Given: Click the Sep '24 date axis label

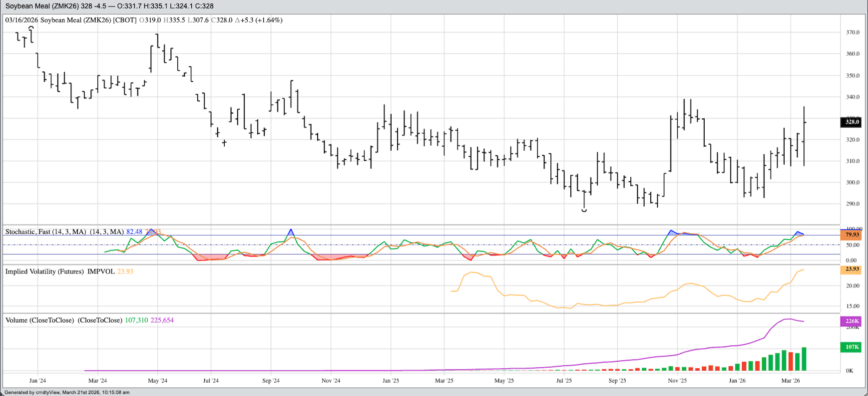Looking at the screenshot, I should [x=271, y=380].
